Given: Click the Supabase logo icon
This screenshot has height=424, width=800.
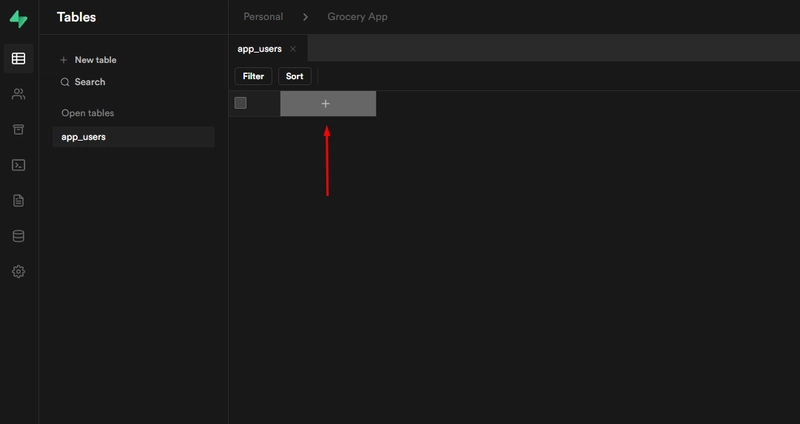Looking at the screenshot, I should point(18,19).
